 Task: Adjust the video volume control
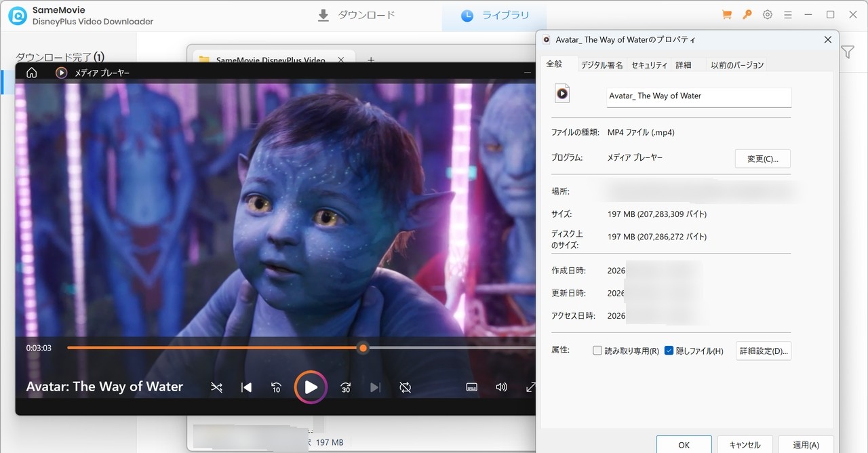click(501, 387)
